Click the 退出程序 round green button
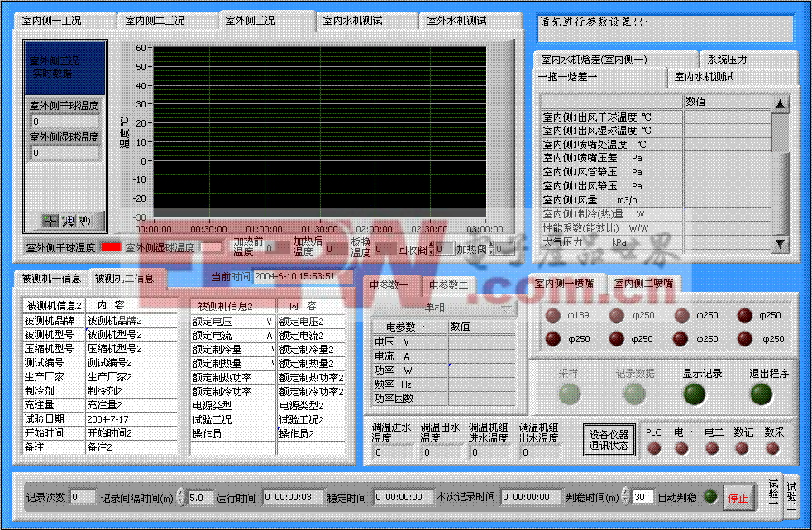Image resolution: width=812 pixels, height=530 pixels. tap(762, 394)
